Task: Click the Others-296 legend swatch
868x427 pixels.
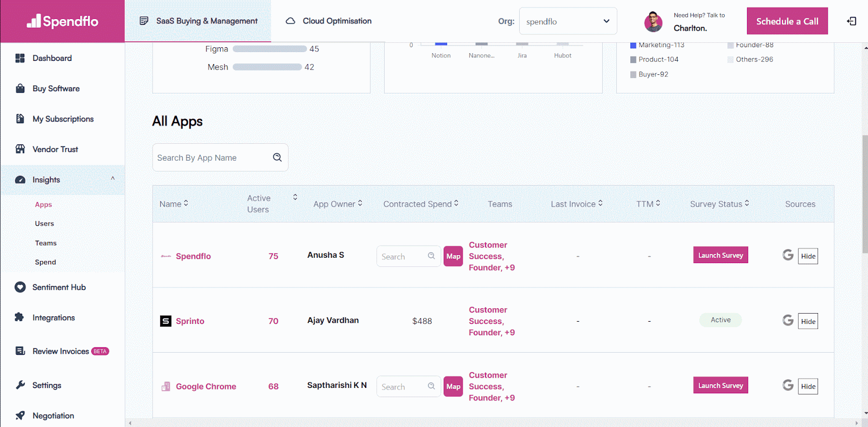Action: (x=730, y=60)
